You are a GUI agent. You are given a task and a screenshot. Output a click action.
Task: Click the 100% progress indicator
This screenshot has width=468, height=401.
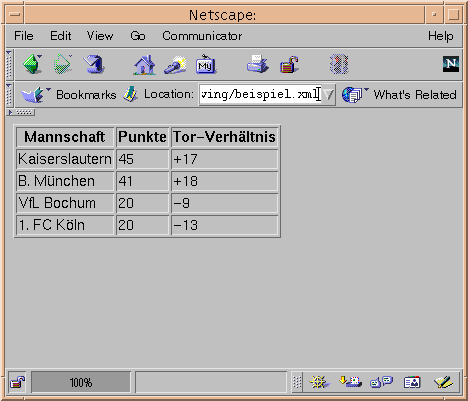81,382
